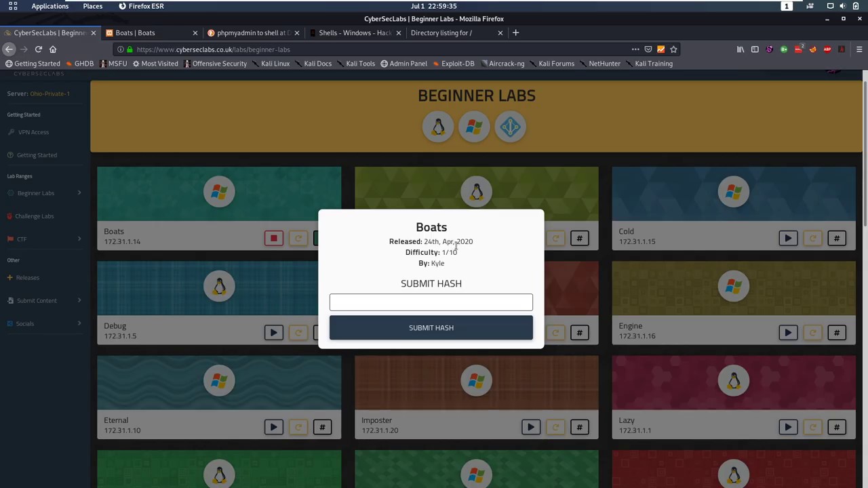Start the Lazy lab machine
Image resolution: width=868 pixels, height=488 pixels.
click(788, 427)
